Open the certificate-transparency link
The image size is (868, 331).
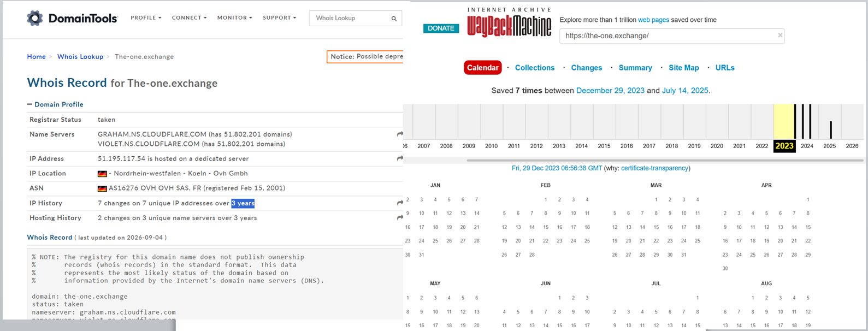pos(654,168)
